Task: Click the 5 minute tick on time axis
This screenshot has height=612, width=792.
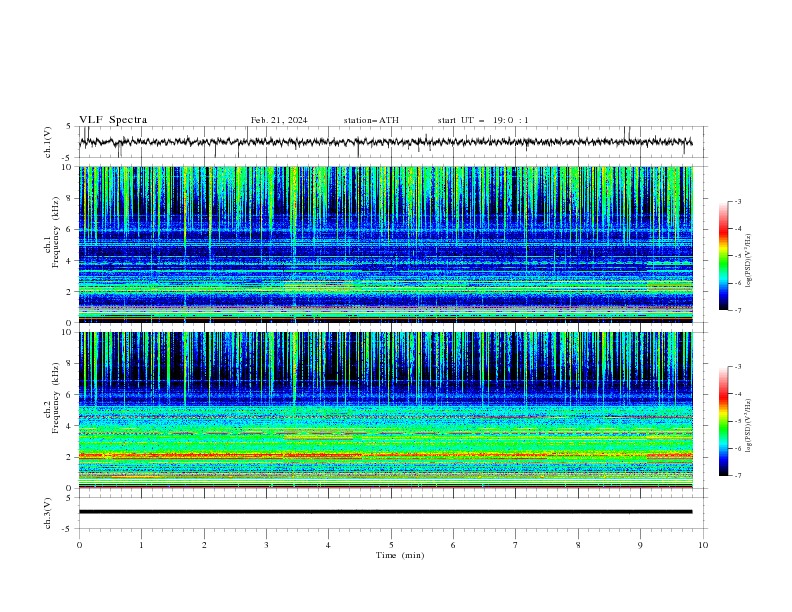Action: [x=391, y=545]
